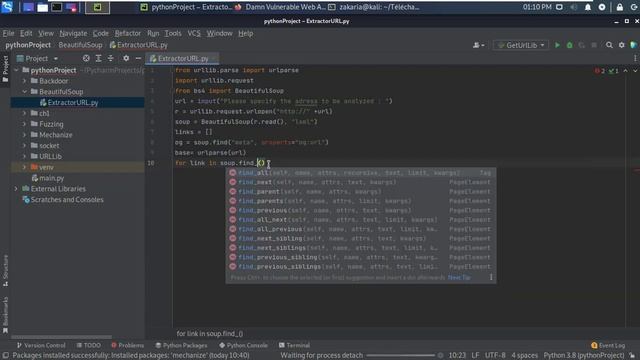This screenshot has width=640, height=360.
Task: Open Problems tool window
Action: point(127,345)
